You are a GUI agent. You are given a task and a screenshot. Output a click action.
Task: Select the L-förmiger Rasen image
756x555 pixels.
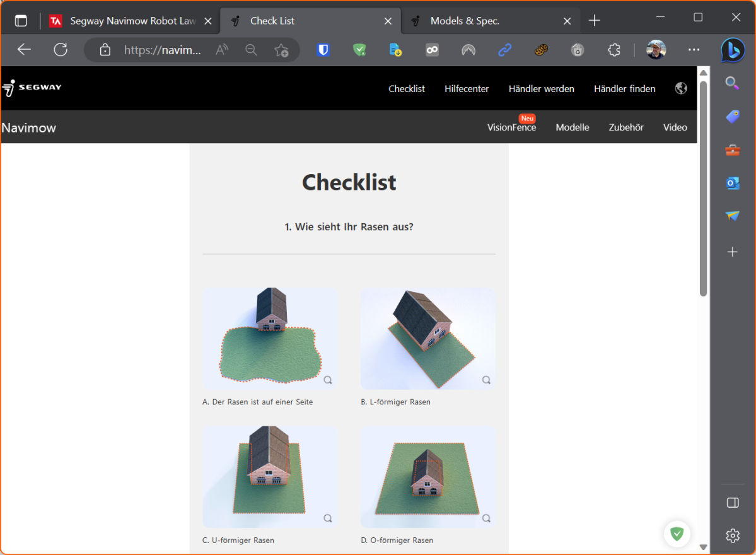pos(428,339)
